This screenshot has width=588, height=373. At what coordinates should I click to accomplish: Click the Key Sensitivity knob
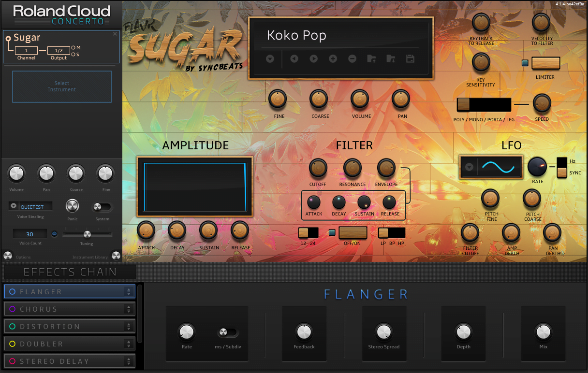coord(481,62)
